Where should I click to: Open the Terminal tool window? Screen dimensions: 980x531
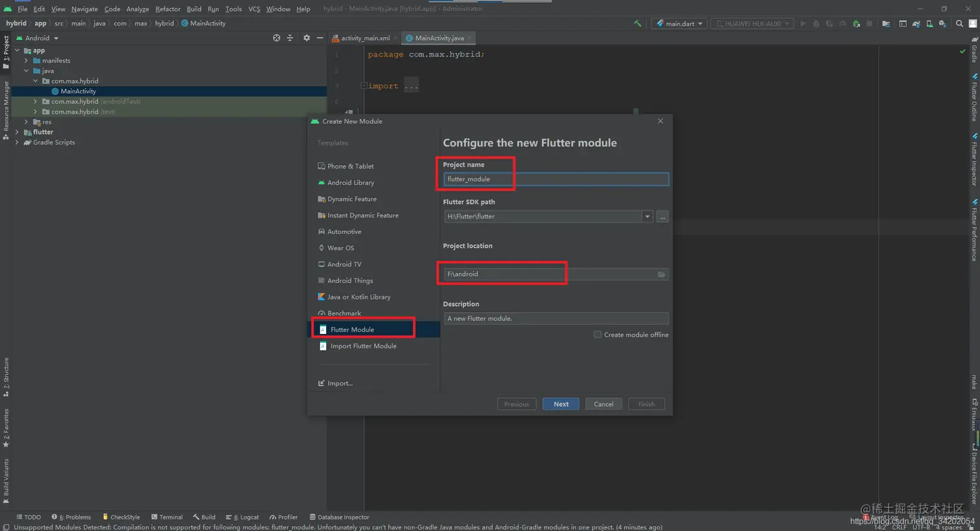coord(167,517)
